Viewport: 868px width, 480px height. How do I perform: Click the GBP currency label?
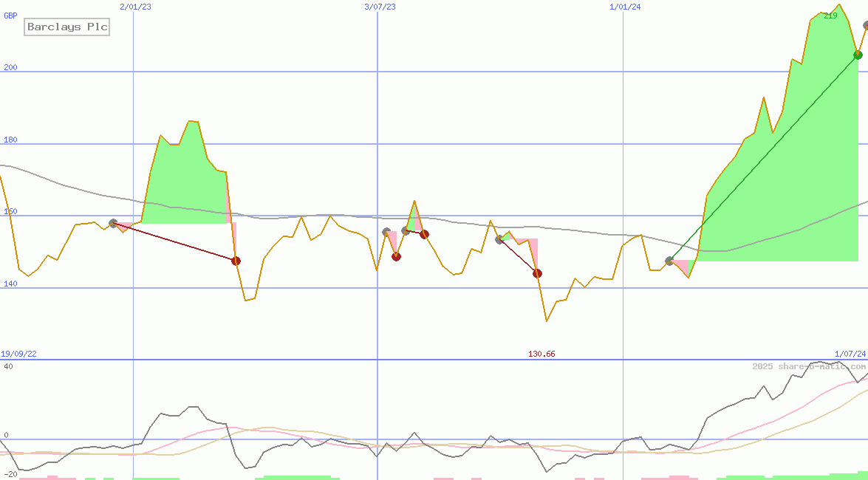point(10,16)
